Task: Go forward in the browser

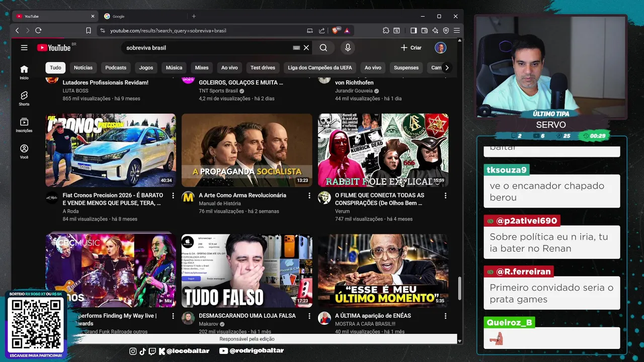Action: (x=28, y=31)
